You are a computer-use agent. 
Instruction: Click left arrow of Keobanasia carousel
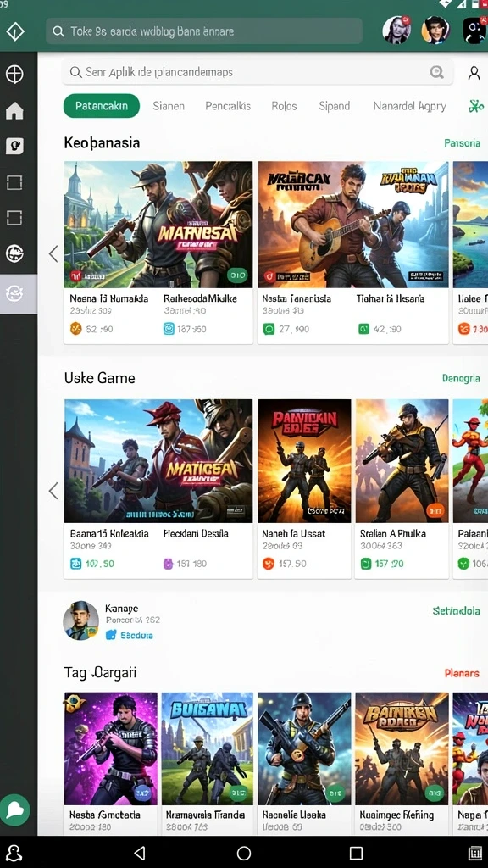tap(53, 254)
